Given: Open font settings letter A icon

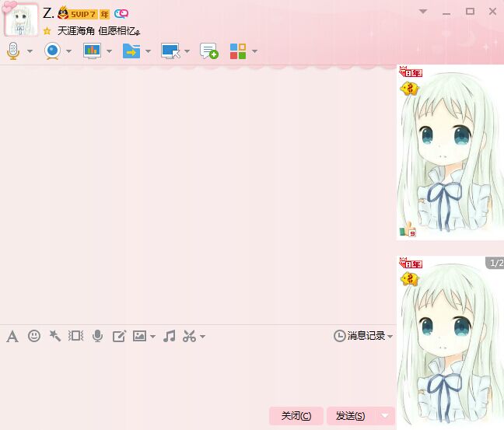Looking at the screenshot, I should click(x=12, y=337).
